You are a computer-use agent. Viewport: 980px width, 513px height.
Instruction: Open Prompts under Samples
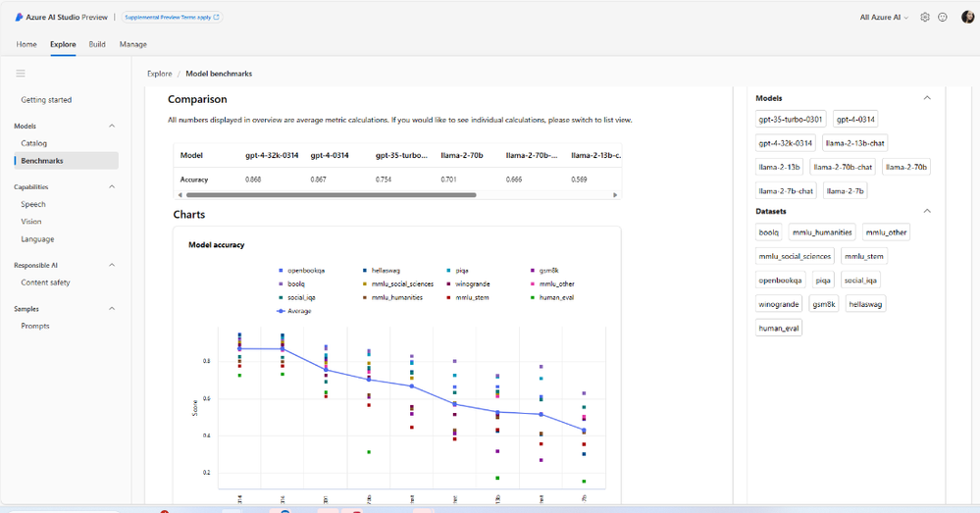click(35, 327)
